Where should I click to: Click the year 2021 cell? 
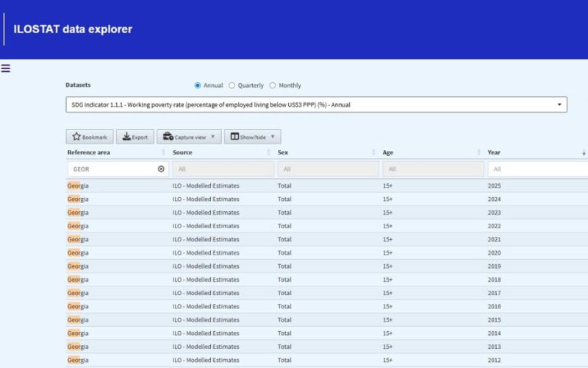point(494,239)
